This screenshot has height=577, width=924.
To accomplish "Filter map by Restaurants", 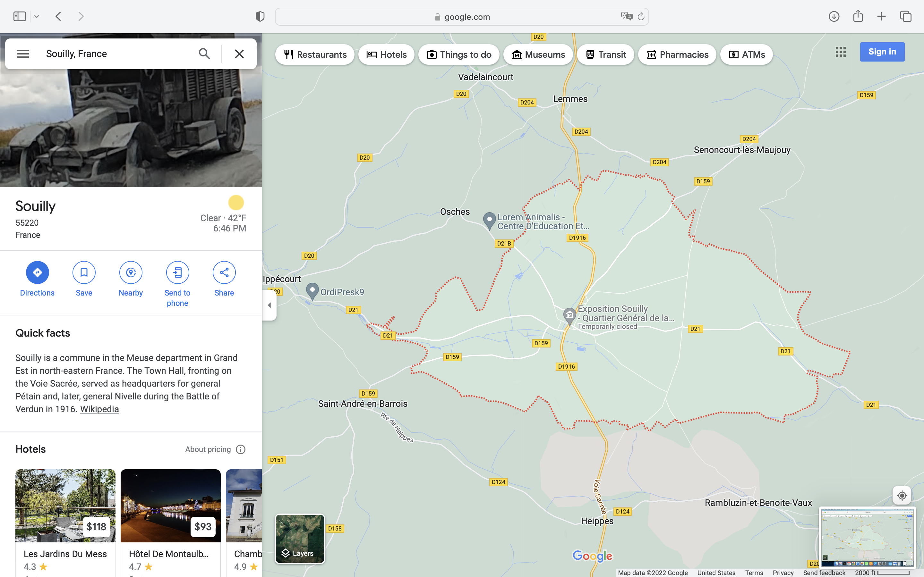I will [x=315, y=54].
